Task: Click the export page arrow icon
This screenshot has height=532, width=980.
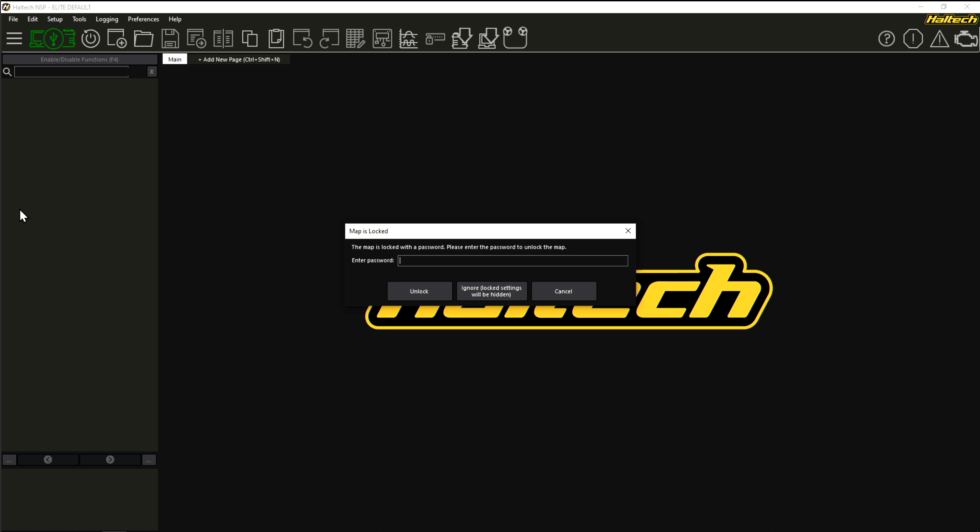Action: tap(197, 39)
